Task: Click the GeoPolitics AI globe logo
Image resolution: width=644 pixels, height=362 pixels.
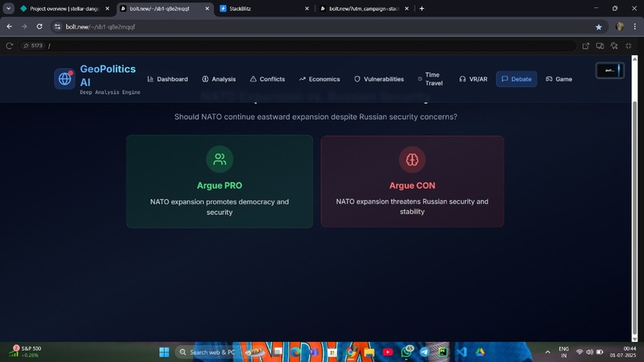Action: (x=65, y=78)
